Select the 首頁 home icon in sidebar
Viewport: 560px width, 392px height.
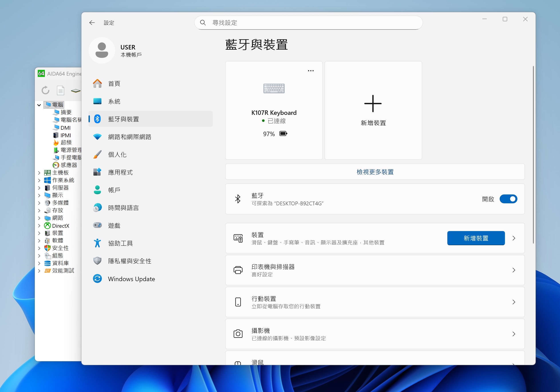(97, 84)
